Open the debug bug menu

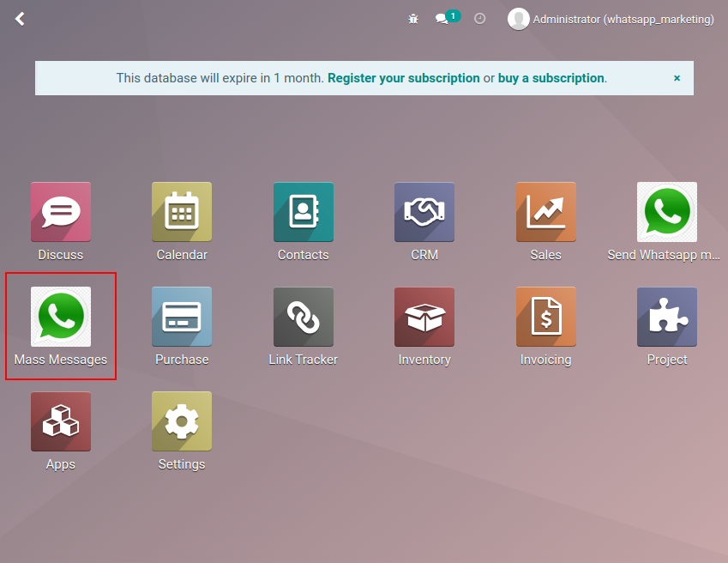point(413,19)
